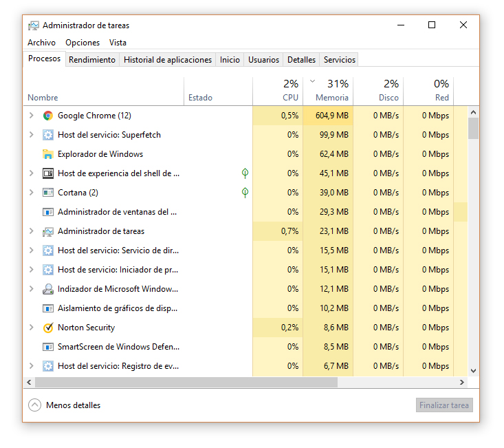Expand Host de experiencia del shell
This screenshot has height=448, width=504.
(x=31, y=173)
